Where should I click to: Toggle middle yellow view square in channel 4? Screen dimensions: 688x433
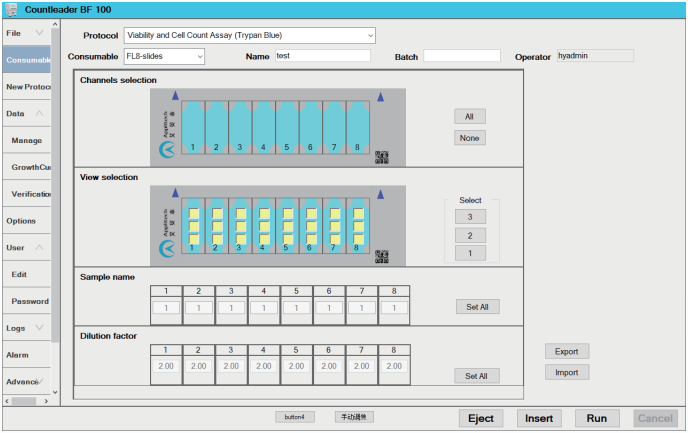[x=264, y=226]
